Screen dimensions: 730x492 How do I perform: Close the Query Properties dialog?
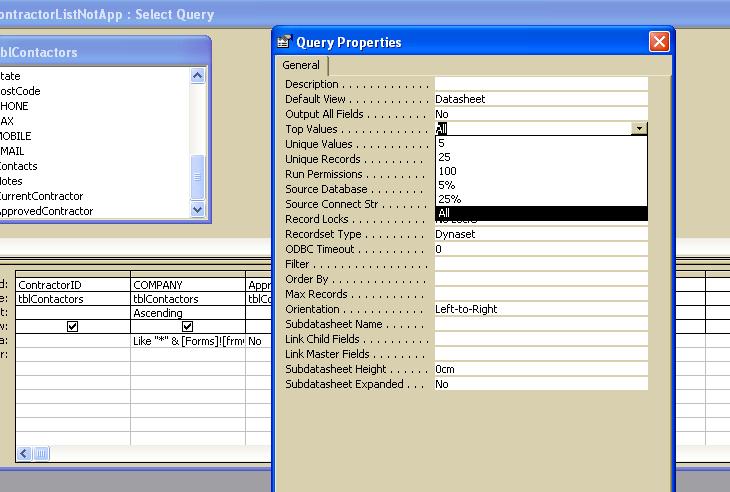(x=659, y=42)
